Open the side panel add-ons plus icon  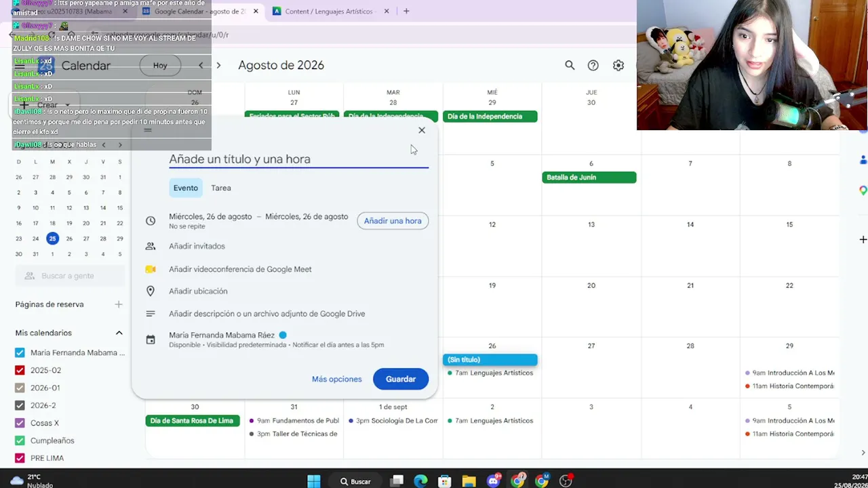(863, 239)
